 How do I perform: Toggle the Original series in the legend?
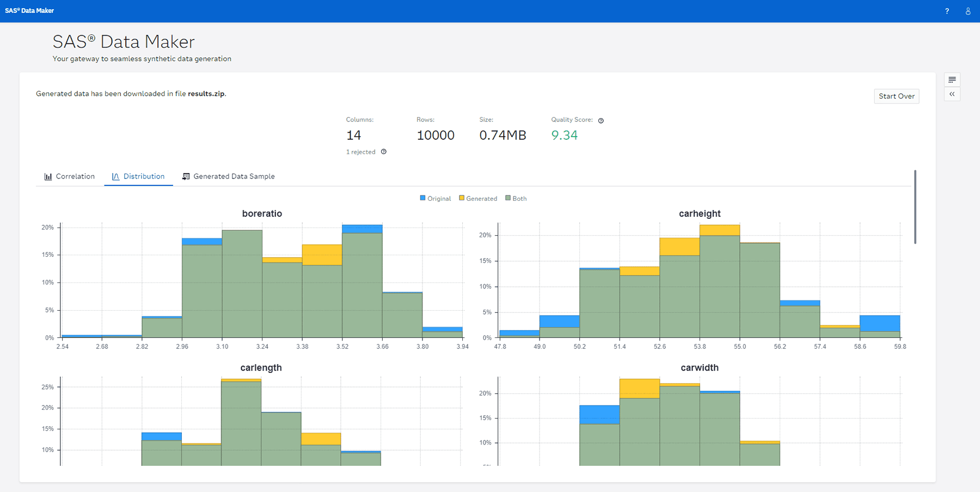436,198
